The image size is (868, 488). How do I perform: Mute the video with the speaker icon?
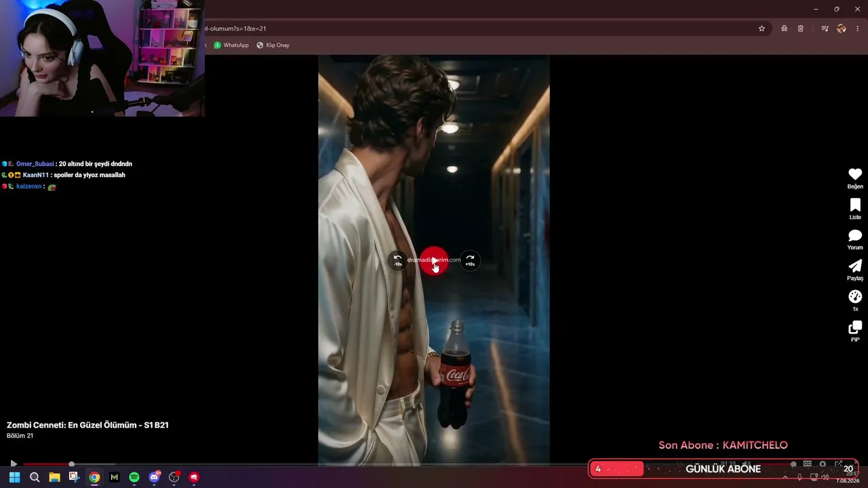[746, 464]
